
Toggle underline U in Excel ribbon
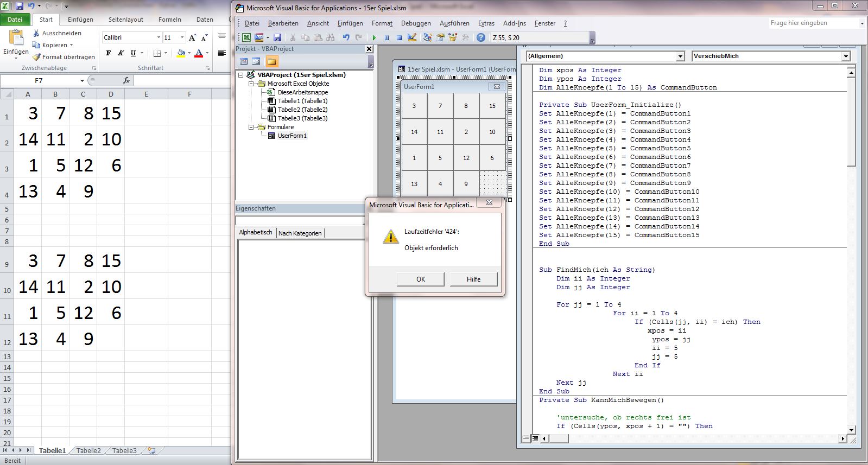tap(133, 53)
